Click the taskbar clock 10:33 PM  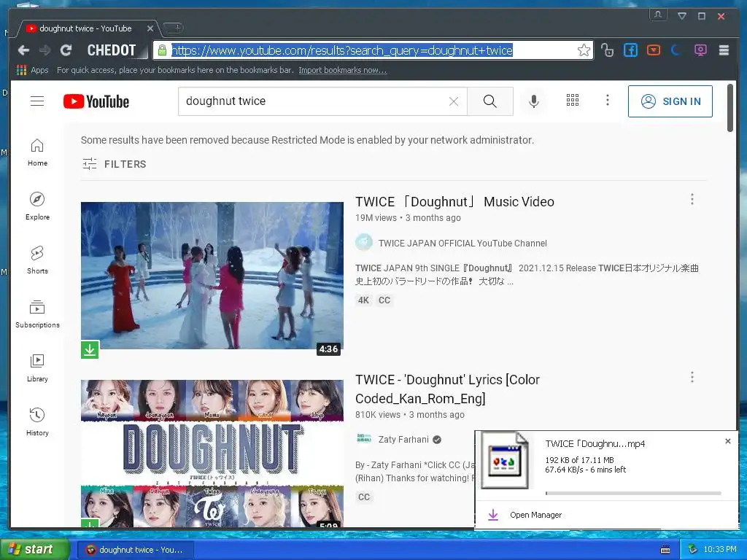tap(719, 549)
